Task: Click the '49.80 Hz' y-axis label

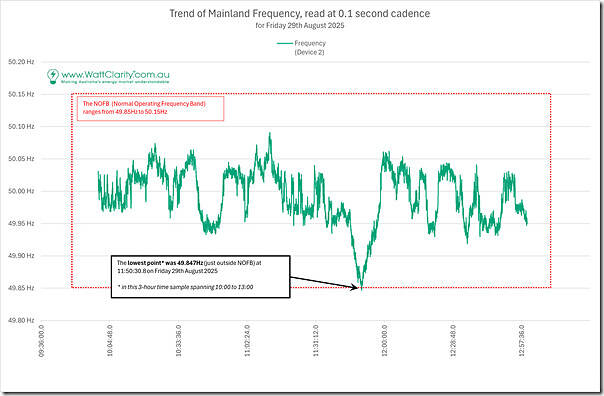Action: point(21,320)
